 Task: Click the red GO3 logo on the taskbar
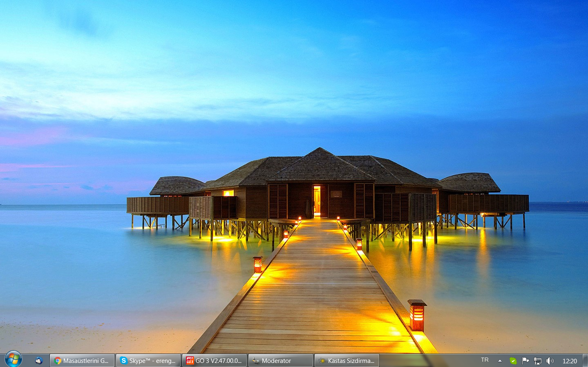point(190,360)
